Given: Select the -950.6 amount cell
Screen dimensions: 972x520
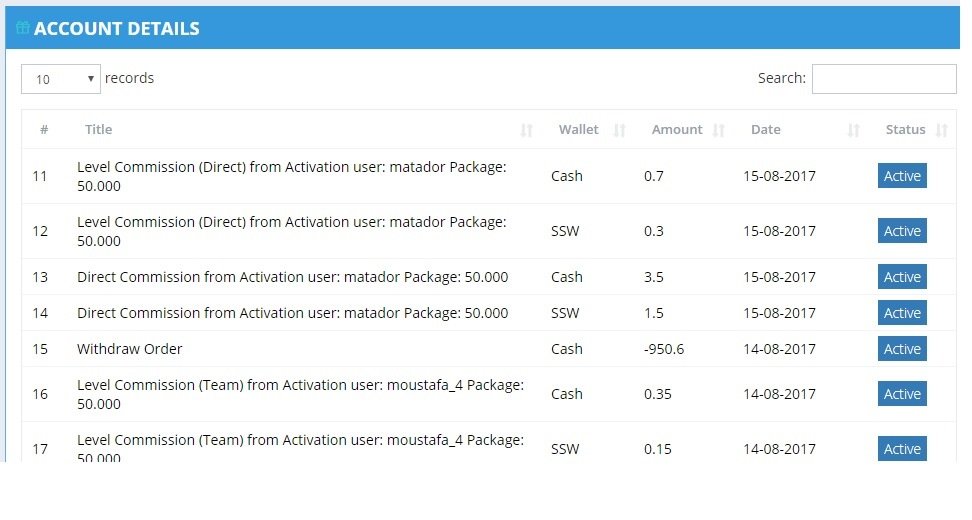Looking at the screenshot, I should pyautogui.click(x=664, y=349).
